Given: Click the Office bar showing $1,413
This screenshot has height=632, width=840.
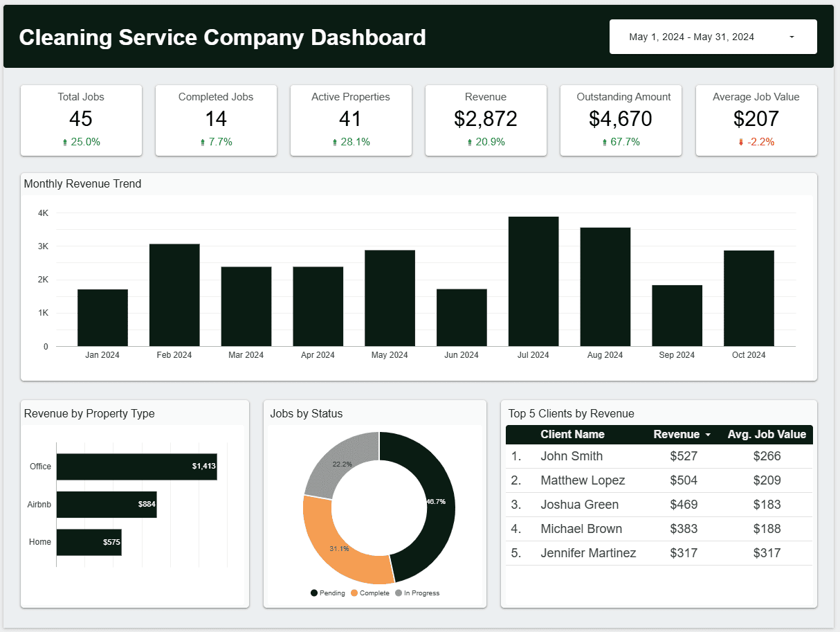Looking at the screenshot, I should click(x=136, y=467).
